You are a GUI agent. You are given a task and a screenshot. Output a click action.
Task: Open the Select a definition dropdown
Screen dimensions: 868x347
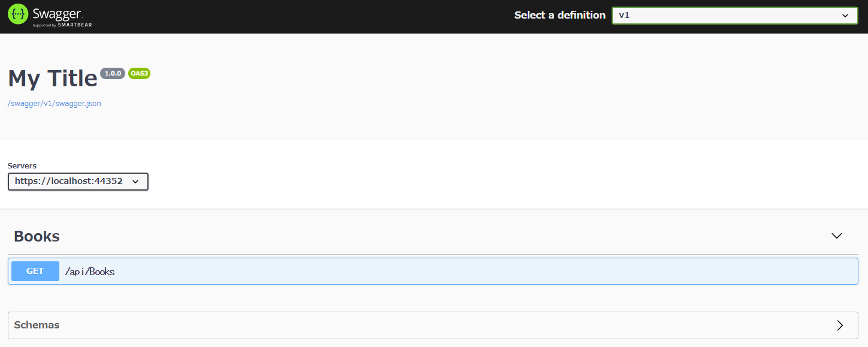click(x=734, y=16)
